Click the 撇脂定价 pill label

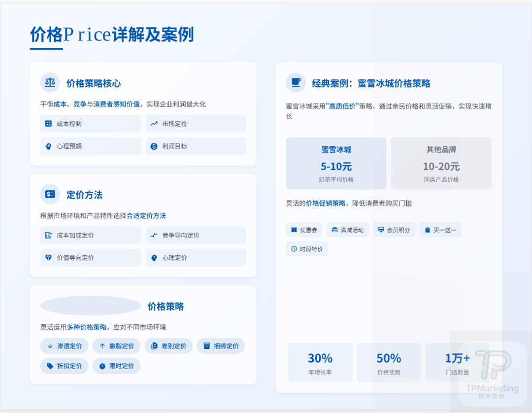[122, 346]
